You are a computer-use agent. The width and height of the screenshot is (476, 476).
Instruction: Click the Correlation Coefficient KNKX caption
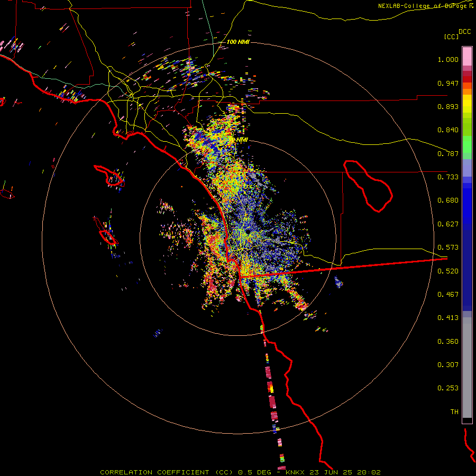coord(240,472)
